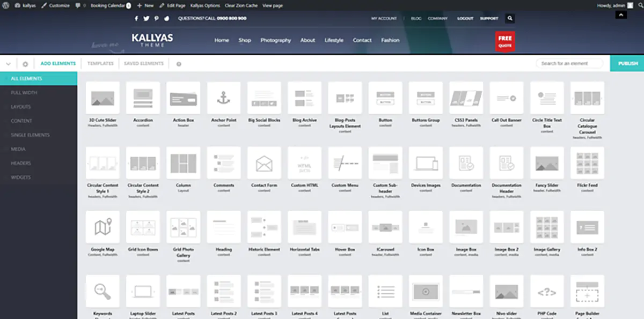
Task: Focus the Search for an element field
Action: [x=569, y=63]
